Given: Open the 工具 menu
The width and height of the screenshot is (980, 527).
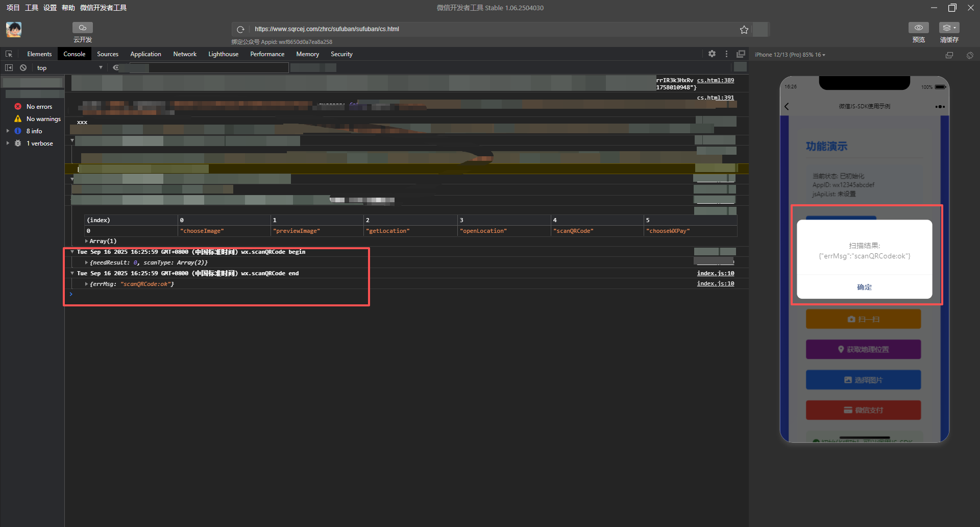Looking at the screenshot, I should click(32, 8).
